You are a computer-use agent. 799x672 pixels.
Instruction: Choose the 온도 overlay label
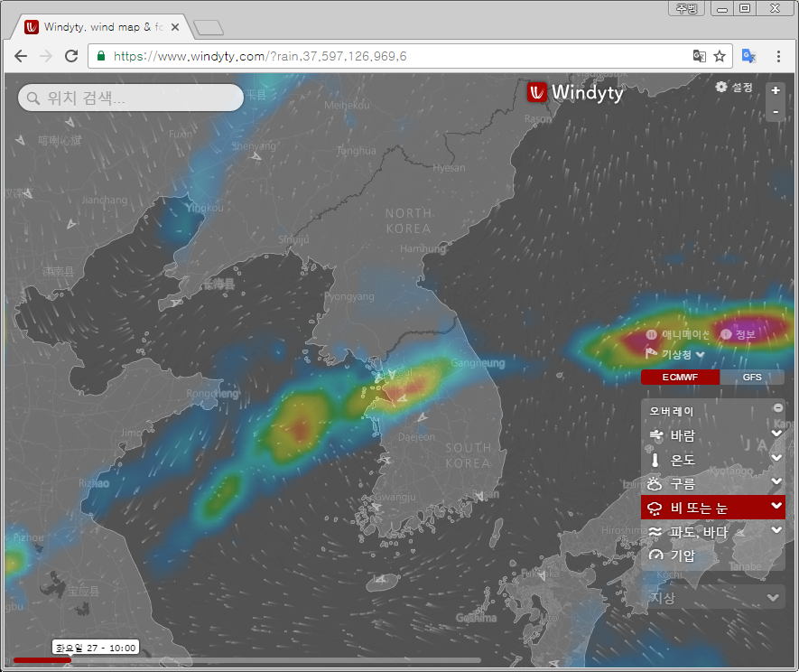click(x=683, y=460)
